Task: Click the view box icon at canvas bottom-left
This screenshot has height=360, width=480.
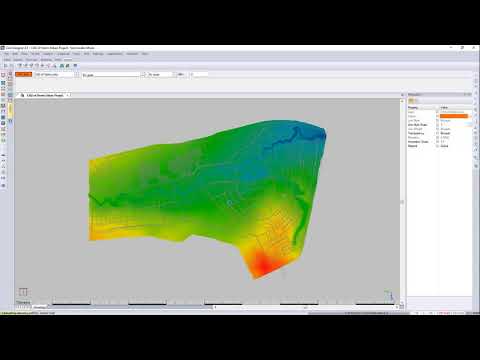Action: click(x=23, y=292)
